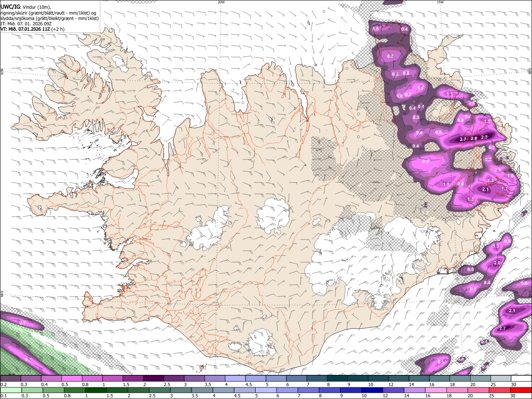Pick the rain scale swatch between 0.5 and 0.8
The height and width of the screenshot is (399, 532).
pyautogui.click(x=53, y=390)
